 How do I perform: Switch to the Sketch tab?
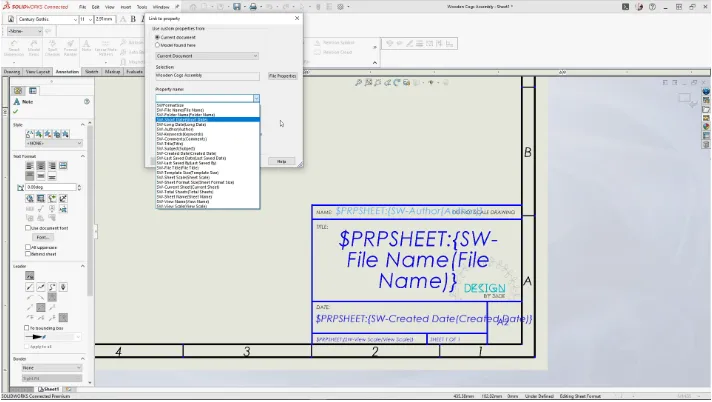[91, 72]
